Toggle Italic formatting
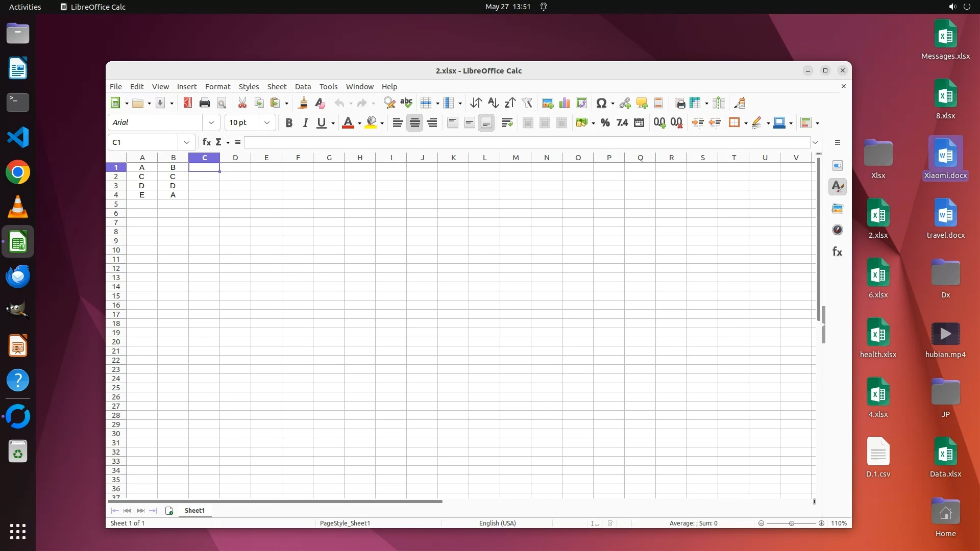Viewport: 980px width, 551px height. click(x=305, y=122)
